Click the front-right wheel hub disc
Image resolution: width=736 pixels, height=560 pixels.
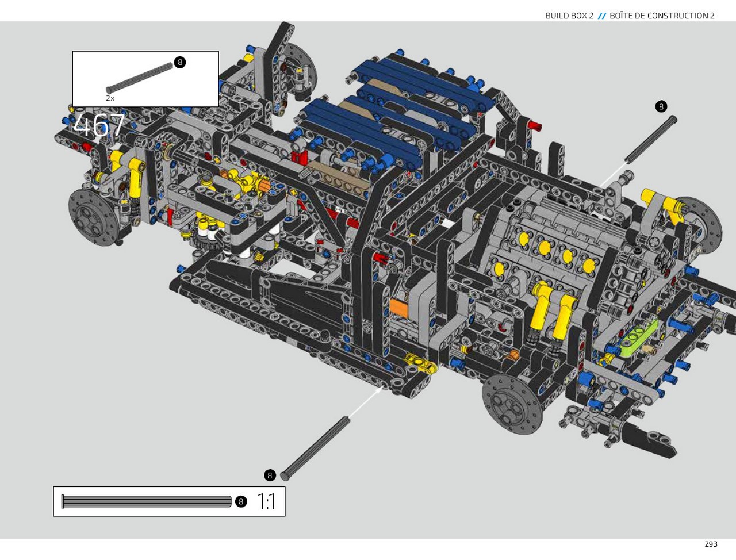pyautogui.click(x=512, y=404)
